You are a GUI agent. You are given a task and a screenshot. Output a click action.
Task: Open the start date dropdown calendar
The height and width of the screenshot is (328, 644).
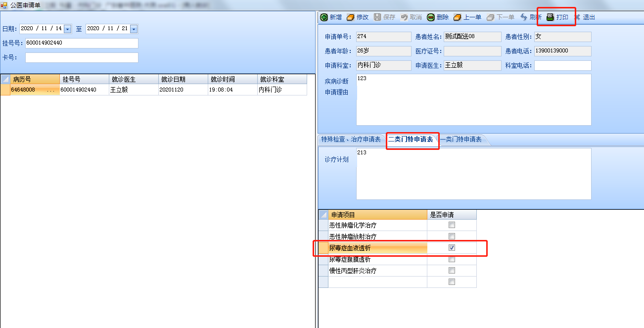tap(68, 29)
